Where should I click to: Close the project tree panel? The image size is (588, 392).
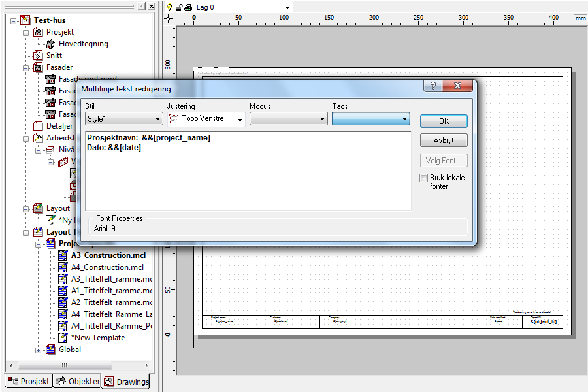(x=151, y=6)
